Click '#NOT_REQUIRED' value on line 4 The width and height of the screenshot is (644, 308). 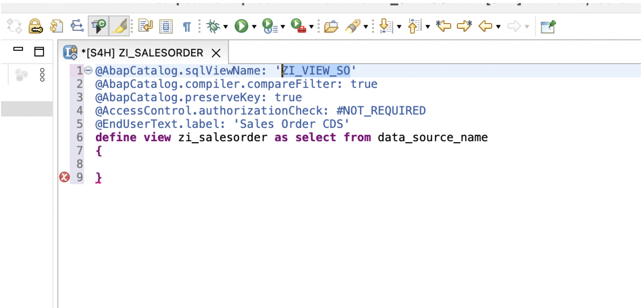click(x=381, y=110)
